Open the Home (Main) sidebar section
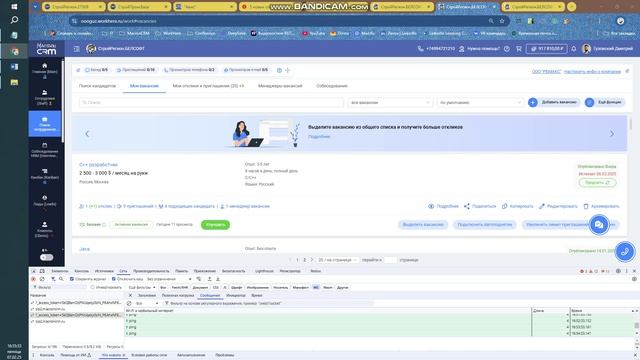The height and width of the screenshot is (360, 640). pos(45,71)
